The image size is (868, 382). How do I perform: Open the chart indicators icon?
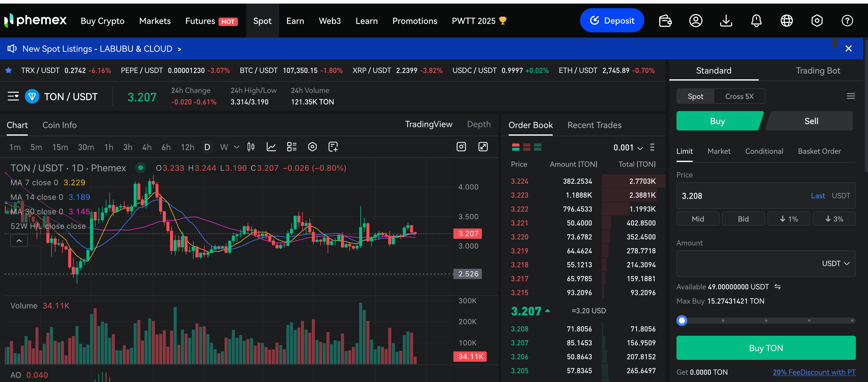271,147
